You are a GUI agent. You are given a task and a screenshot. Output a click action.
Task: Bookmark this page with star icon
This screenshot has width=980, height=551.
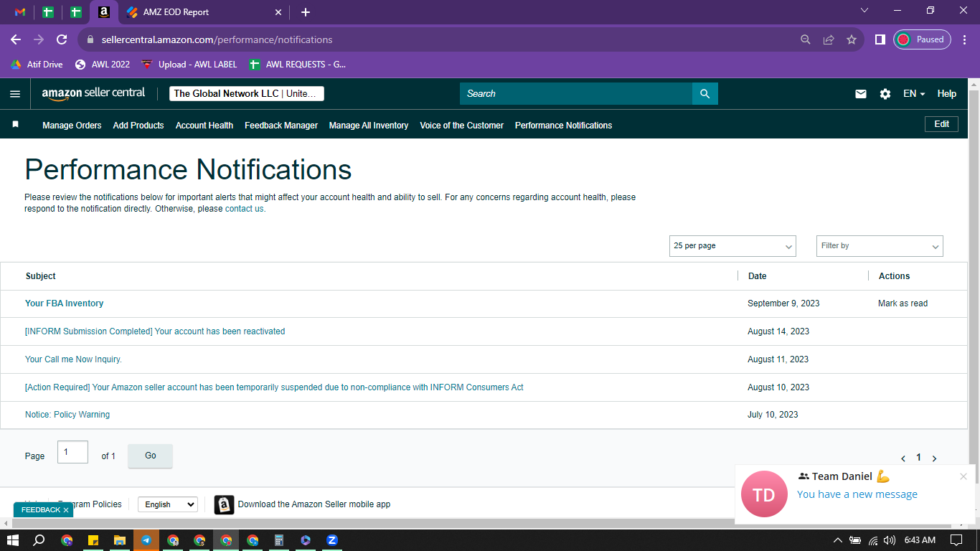point(852,39)
